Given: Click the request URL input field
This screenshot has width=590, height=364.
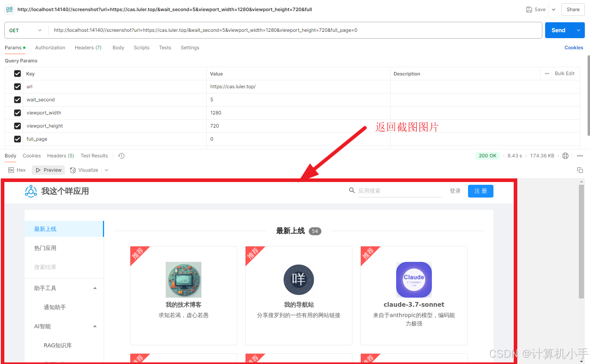Looking at the screenshot, I should [x=295, y=30].
